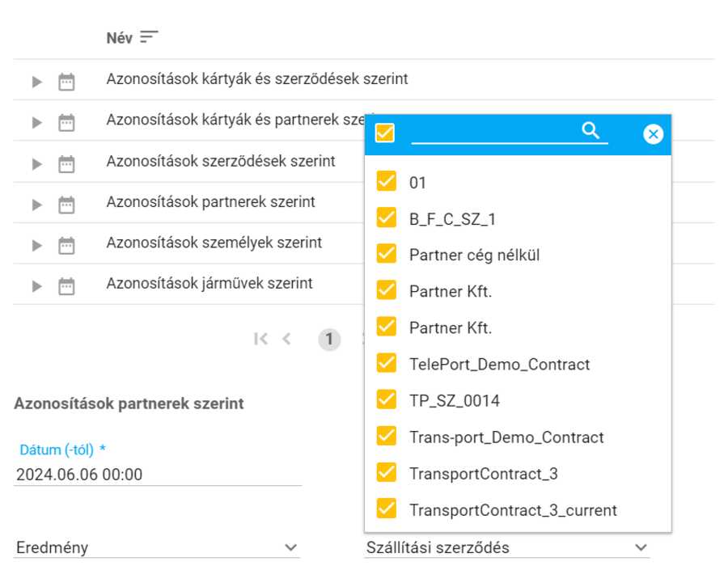This screenshot has height=566, width=728.
Task: Click the sort icon beside Név
Action: (x=149, y=37)
